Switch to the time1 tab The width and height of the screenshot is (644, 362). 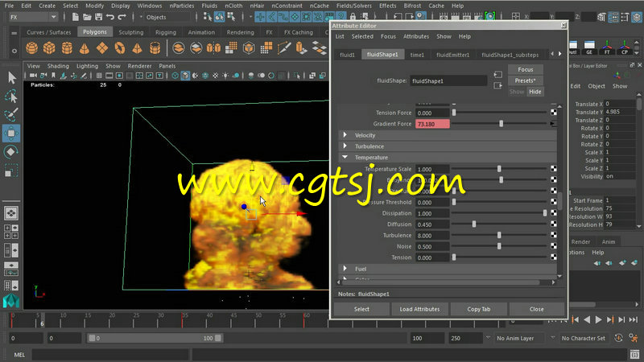[417, 55]
